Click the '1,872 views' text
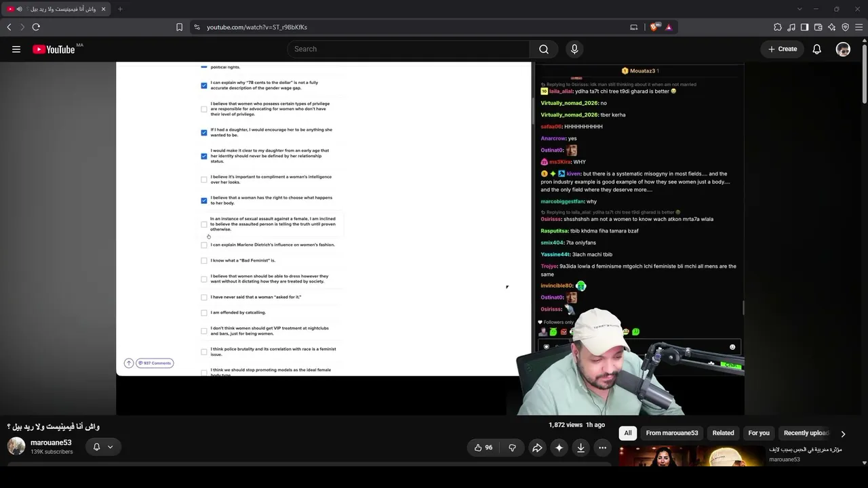 click(566, 425)
